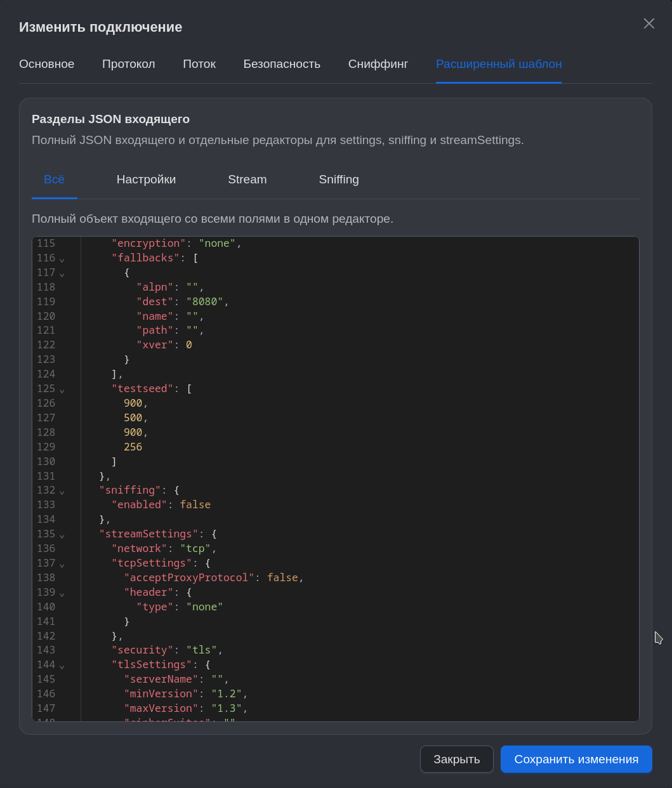
Task: Click the "tls" security value
Action: pos(202,650)
